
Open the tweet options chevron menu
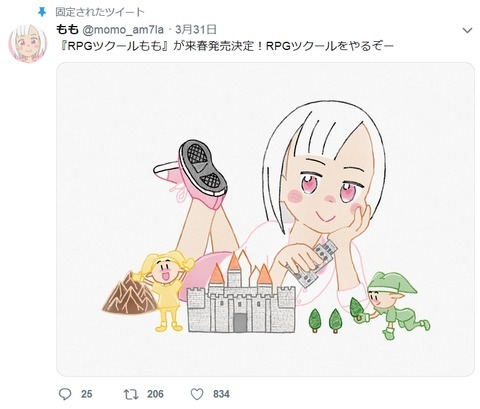click(468, 31)
